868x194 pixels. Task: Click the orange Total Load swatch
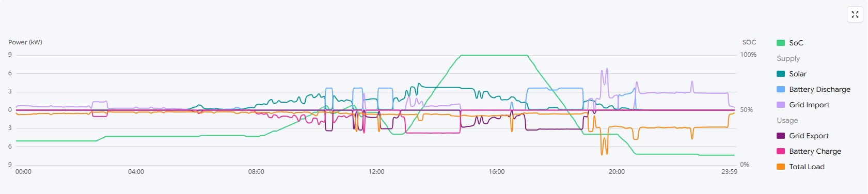pyautogui.click(x=781, y=167)
